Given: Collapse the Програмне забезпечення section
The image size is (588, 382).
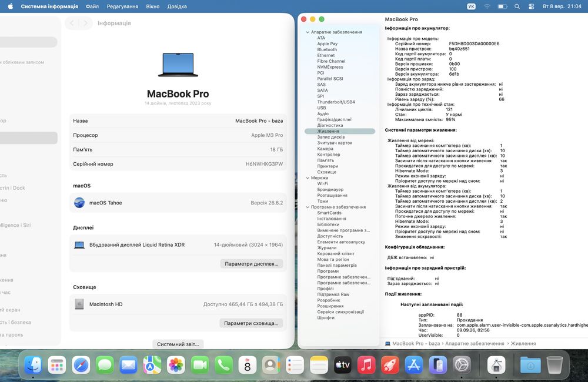Looking at the screenshot, I should coord(308,207).
